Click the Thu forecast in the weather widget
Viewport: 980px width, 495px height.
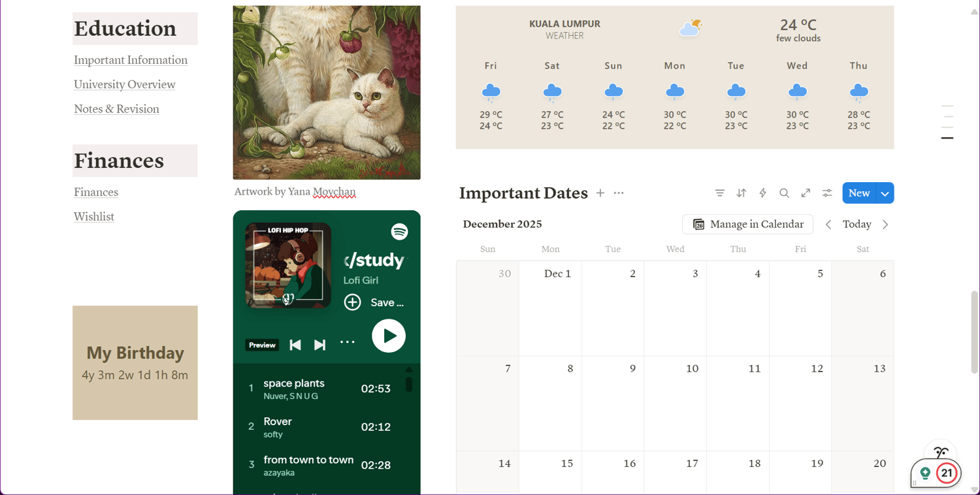click(858, 96)
